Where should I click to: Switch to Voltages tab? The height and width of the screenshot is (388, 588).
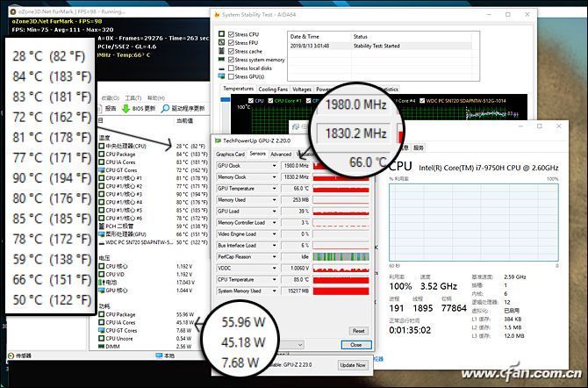pos(302,90)
